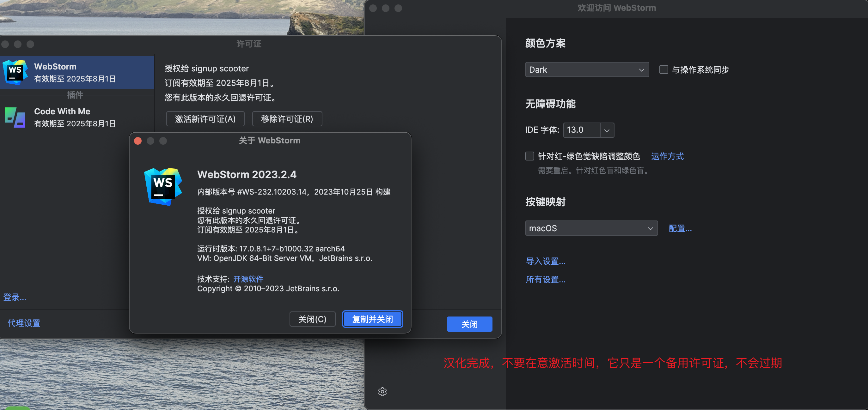Click the settings gear icon in Welcome window
Screen dimensions: 868x410
point(382,391)
